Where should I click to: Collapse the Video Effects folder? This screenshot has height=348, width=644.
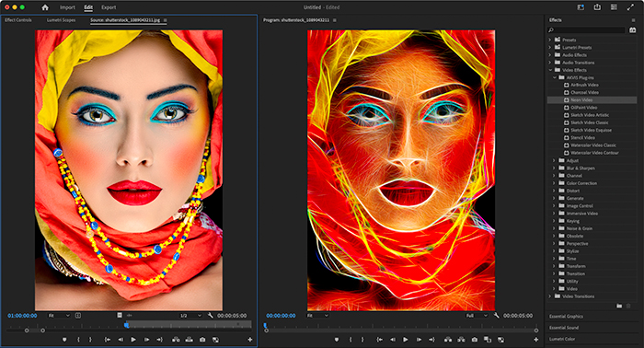pyautogui.click(x=550, y=70)
